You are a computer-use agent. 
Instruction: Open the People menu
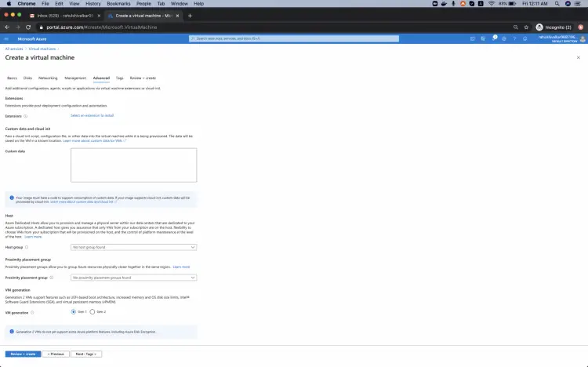coord(143,3)
